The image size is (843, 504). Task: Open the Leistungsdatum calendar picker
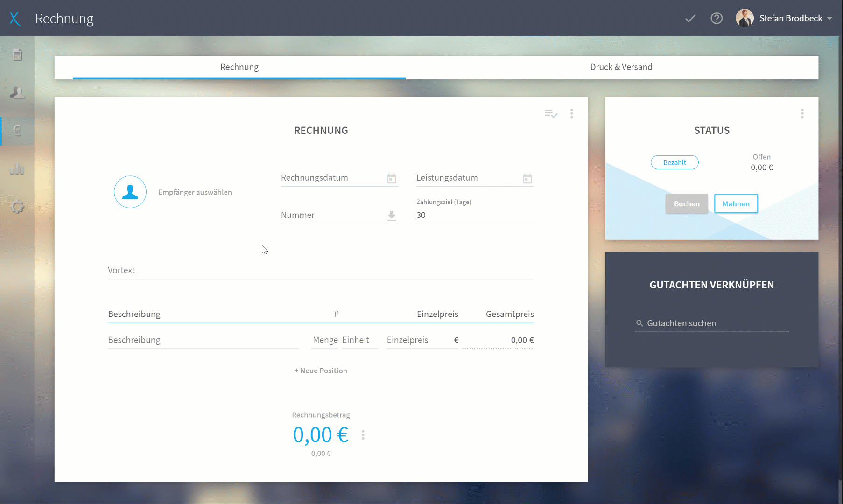527,178
